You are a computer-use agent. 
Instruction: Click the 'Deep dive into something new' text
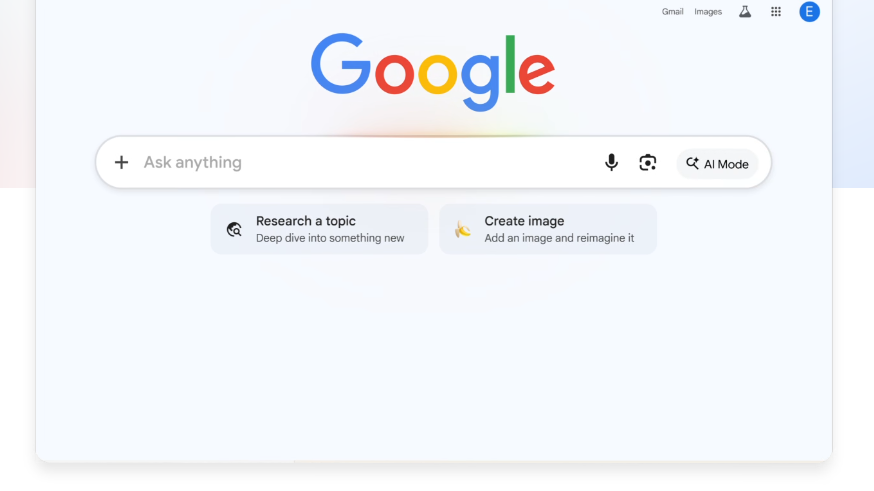[330, 238]
